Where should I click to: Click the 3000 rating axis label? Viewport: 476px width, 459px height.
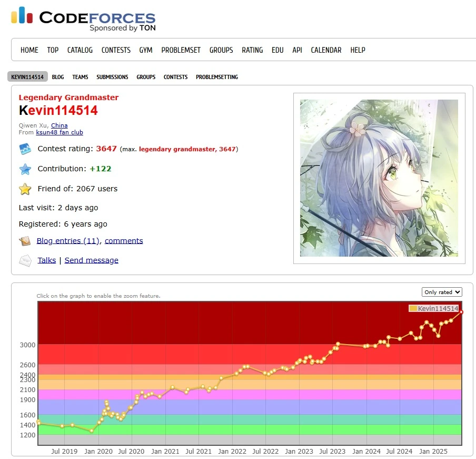27,345
